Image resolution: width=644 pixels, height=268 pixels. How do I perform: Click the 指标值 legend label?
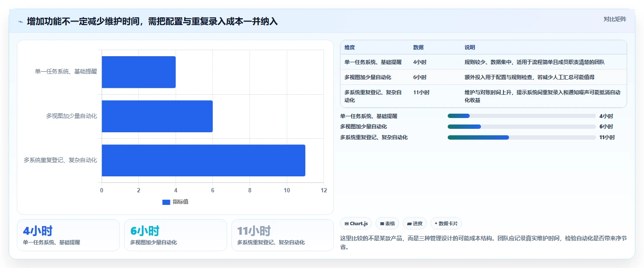pos(180,202)
